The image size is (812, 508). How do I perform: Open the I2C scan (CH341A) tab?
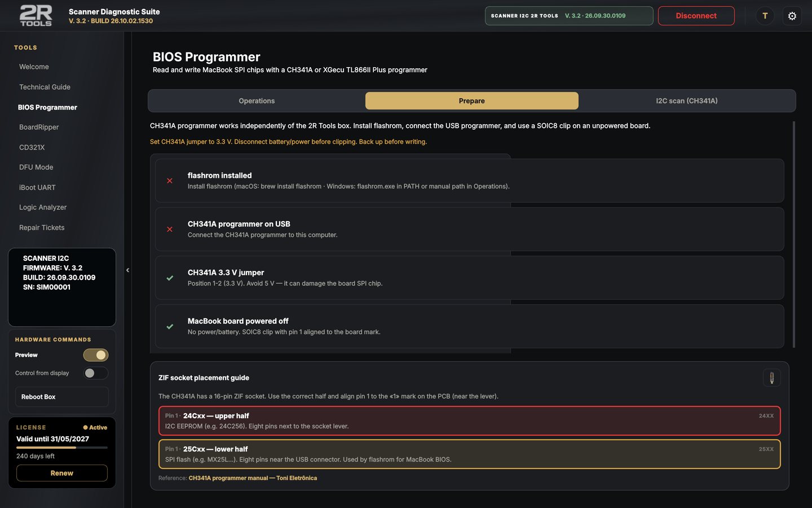tap(687, 101)
